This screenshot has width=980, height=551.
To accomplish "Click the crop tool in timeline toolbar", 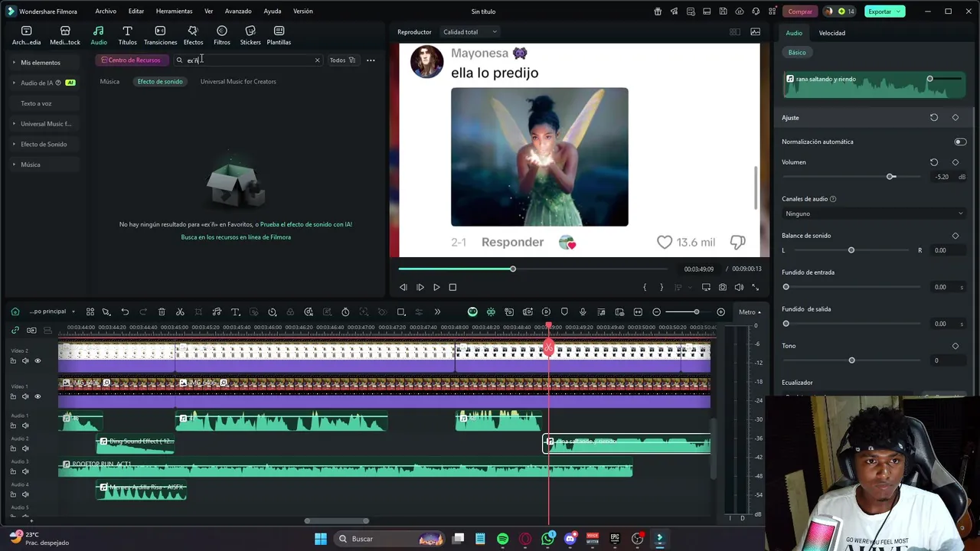I will point(198,311).
